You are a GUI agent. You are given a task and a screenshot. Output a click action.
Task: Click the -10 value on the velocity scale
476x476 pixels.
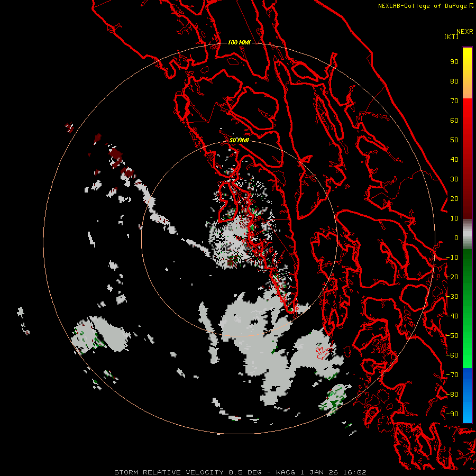(452, 258)
